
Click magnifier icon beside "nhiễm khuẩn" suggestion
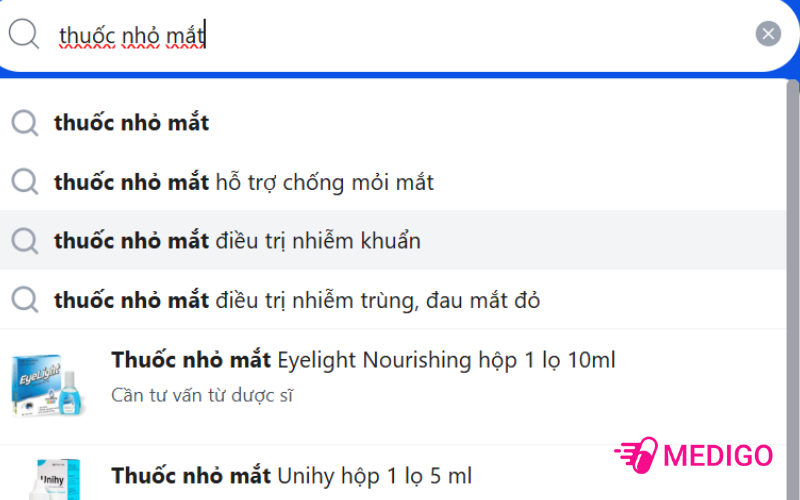point(24,241)
